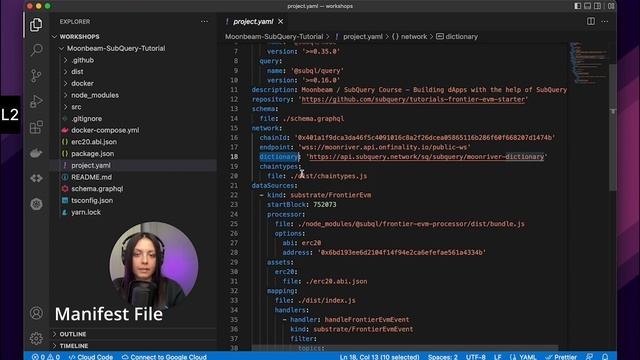The height and width of the screenshot is (360, 640).
Task: Toggle primary side bar layout icon
Action: coord(578,6)
